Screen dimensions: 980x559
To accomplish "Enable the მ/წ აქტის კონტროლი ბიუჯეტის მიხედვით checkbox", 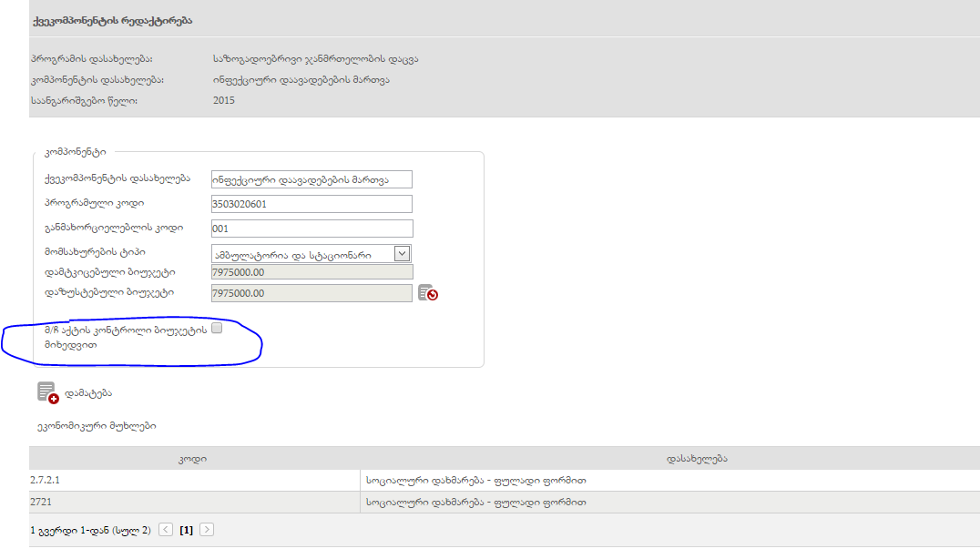I will (x=217, y=329).
